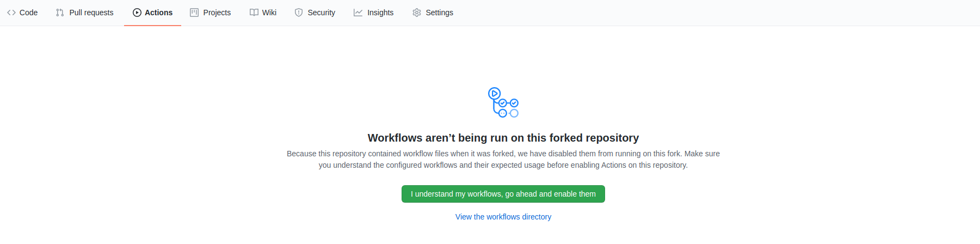The height and width of the screenshot is (244, 980).
Task: Open the Security tab
Action: tap(315, 13)
